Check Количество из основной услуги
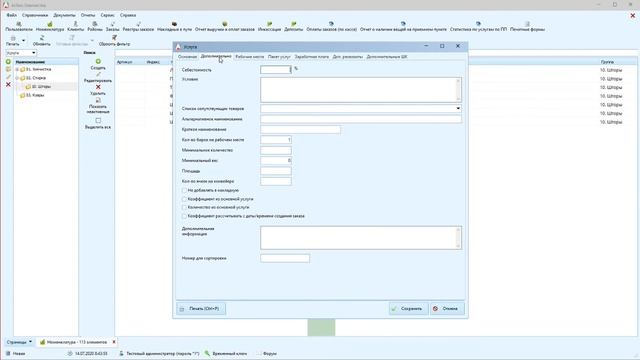Viewport: 640px width, 360px height. tap(184, 207)
